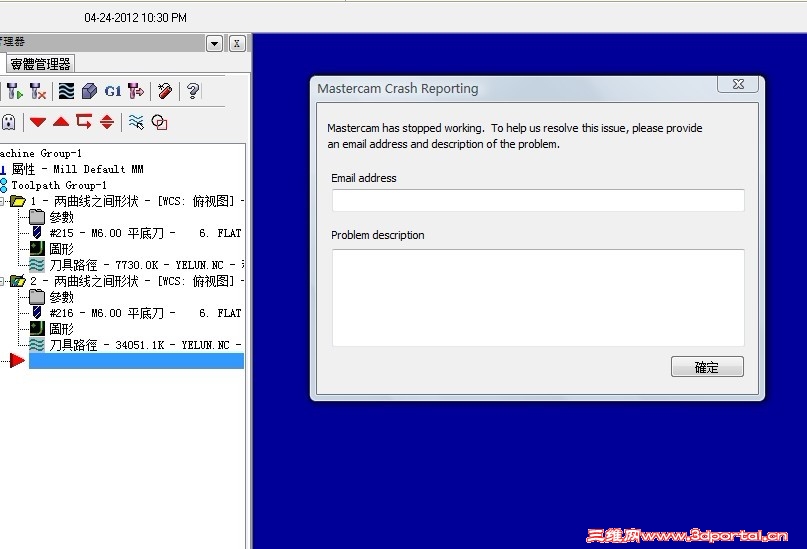This screenshot has height=549, width=807.
Task: Open toolpath manager help question mark
Action: pyautogui.click(x=192, y=91)
